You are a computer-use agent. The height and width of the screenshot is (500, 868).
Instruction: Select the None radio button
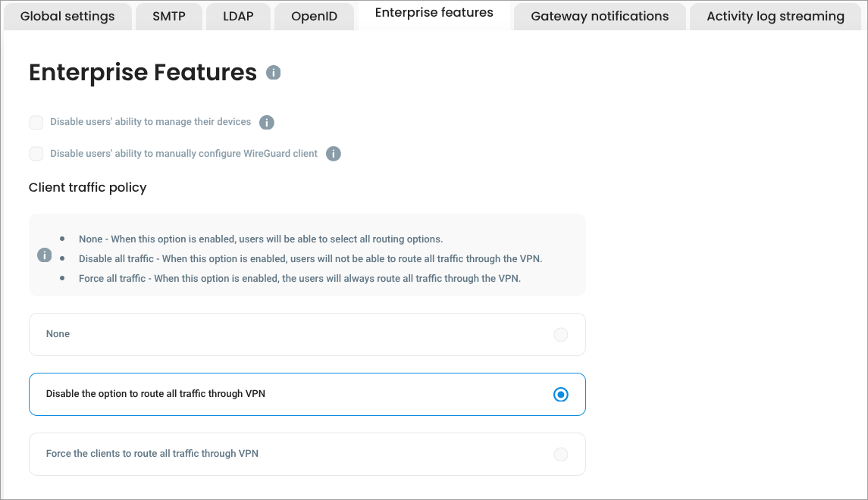coord(560,335)
